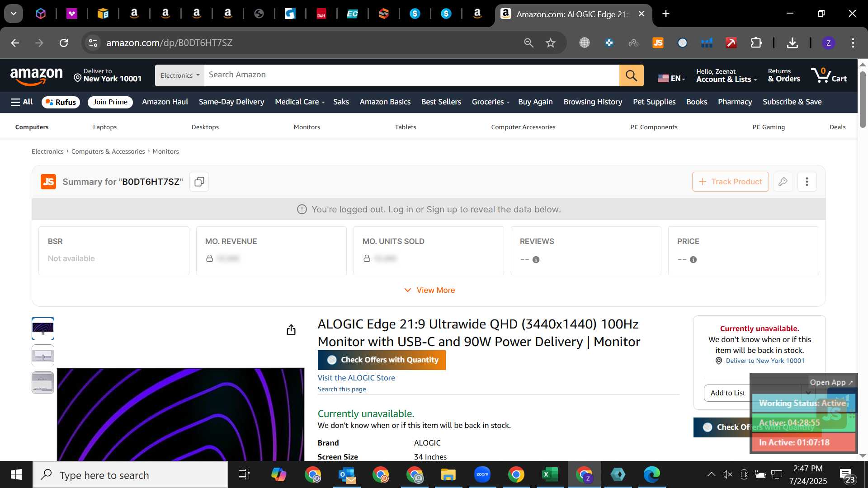This screenshot has width=868, height=488.
Task: Open the All hamburger menu
Action: 22,102
